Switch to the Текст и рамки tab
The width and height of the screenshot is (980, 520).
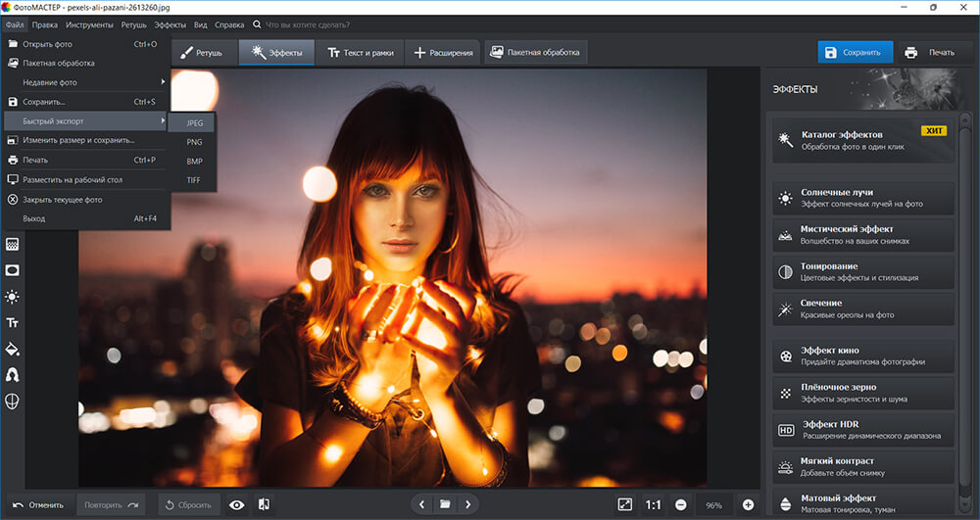[x=360, y=53]
